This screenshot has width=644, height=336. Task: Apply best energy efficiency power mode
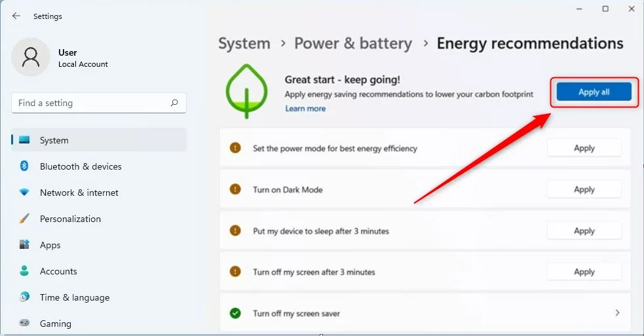click(584, 148)
